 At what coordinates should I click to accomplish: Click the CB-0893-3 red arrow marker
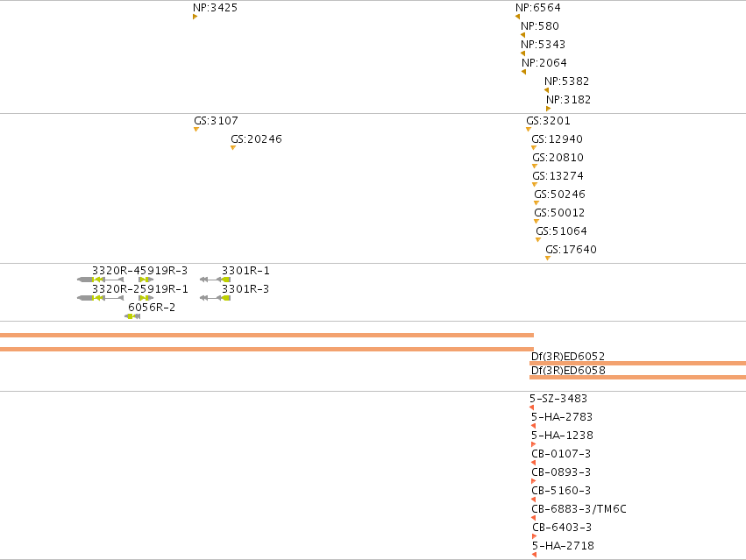click(x=533, y=481)
